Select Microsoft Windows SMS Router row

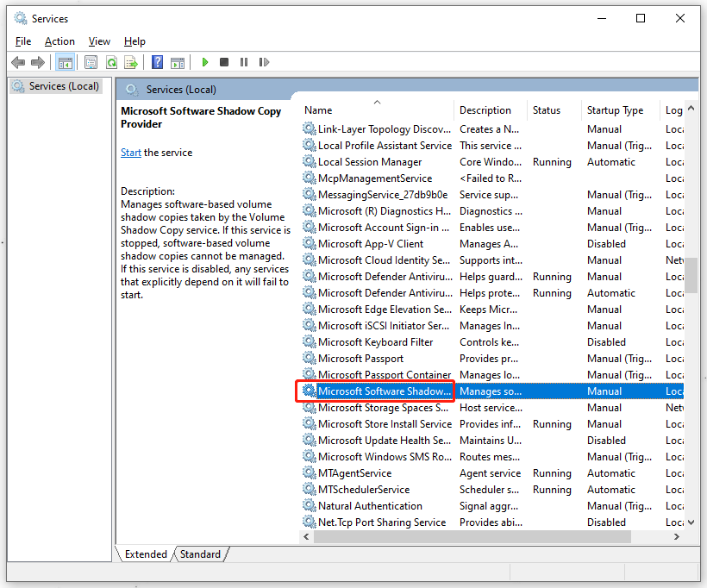[x=492, y=456]
